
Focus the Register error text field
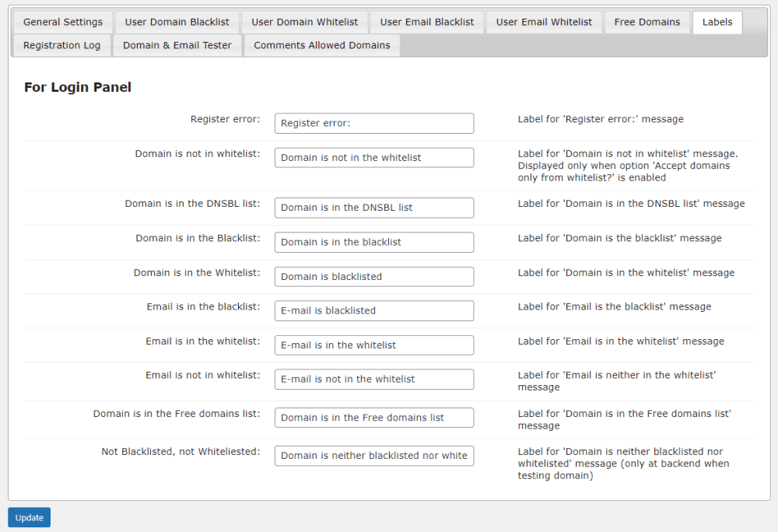coord(374,123)
